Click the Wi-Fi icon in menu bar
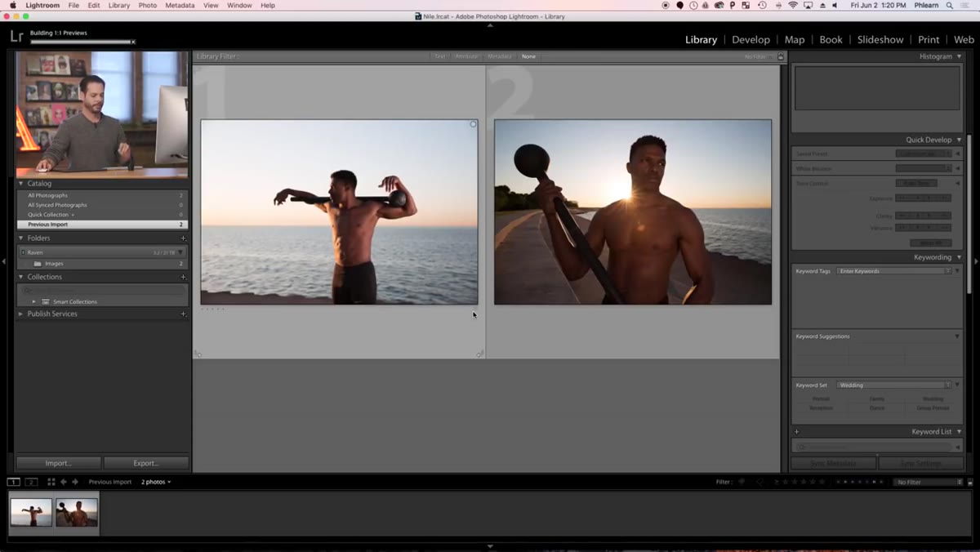Viewport: 980px width, 552px height. 792,5
